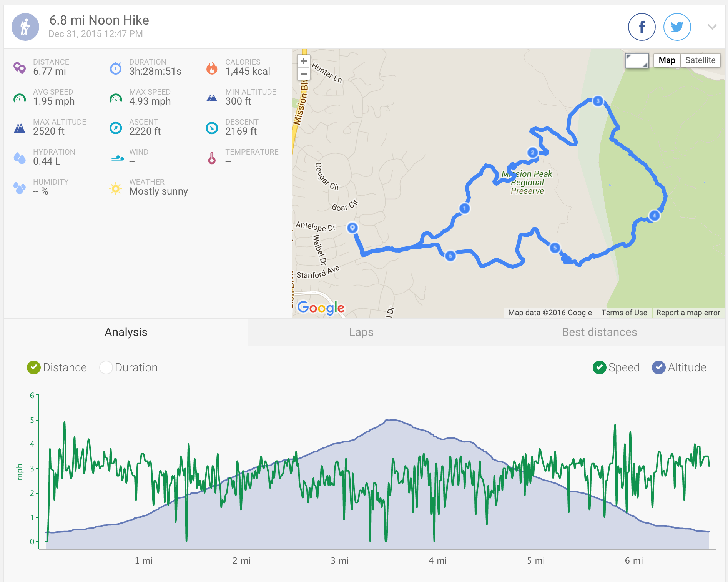The height and width of the screenshot is (582, 728).
Task: Toggle the Speed graph checkbox
Action: click(599, 367)
